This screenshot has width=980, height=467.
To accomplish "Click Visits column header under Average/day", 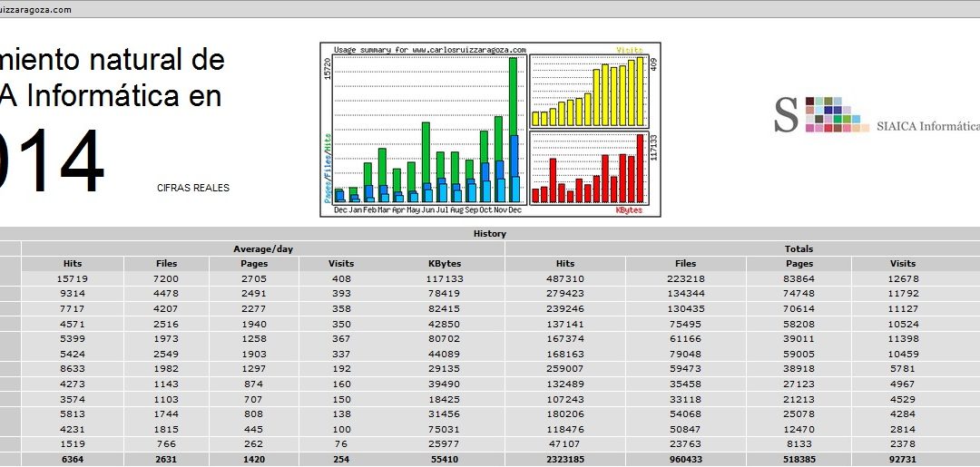I will coord(341,264).
